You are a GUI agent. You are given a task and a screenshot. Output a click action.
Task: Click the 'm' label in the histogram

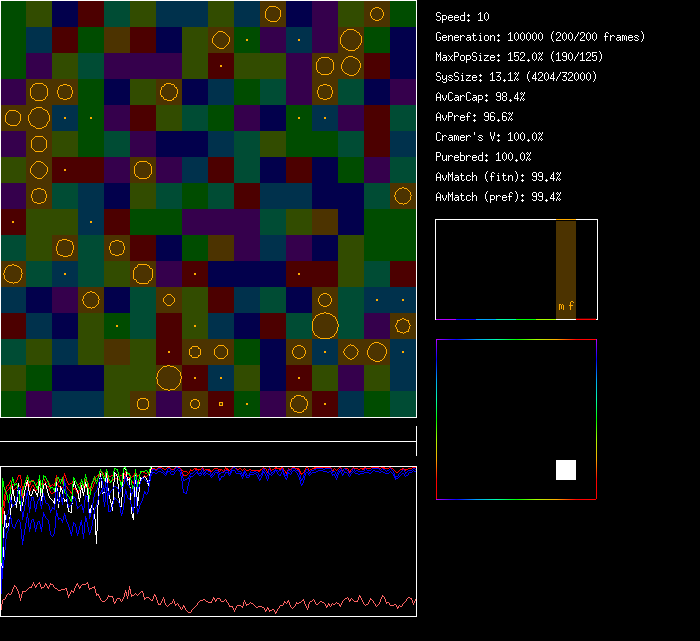(x=561, y=306)
